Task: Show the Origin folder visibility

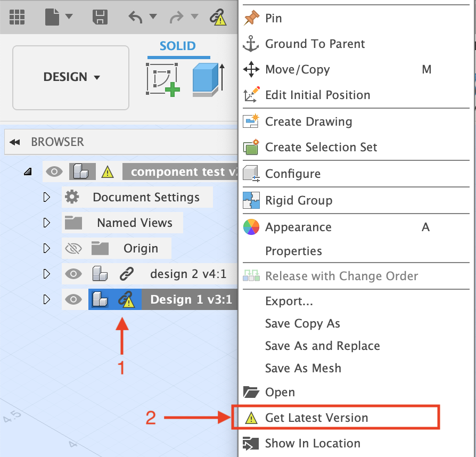Action: click(74, 248)
